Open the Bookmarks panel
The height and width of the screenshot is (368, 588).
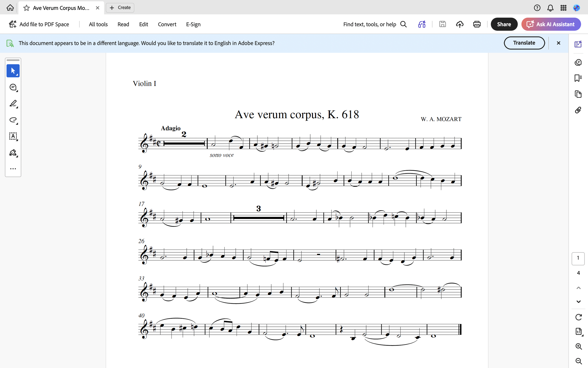[x=578, y=78]
